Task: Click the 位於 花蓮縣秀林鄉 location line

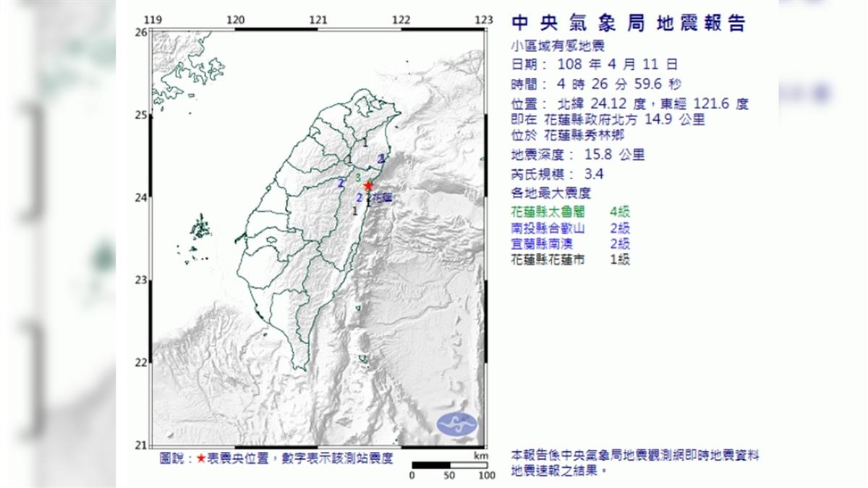Action: pos(568,135)
